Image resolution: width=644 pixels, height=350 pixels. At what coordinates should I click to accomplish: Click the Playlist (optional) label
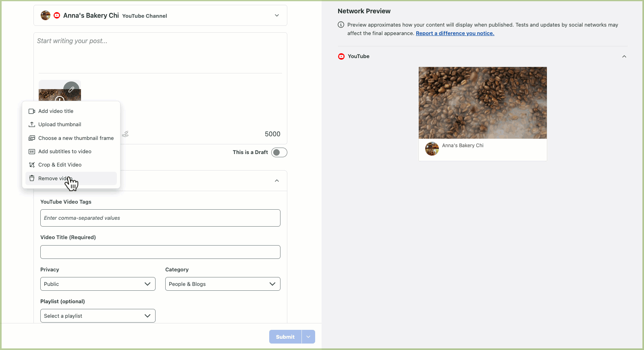click(62, 302)
